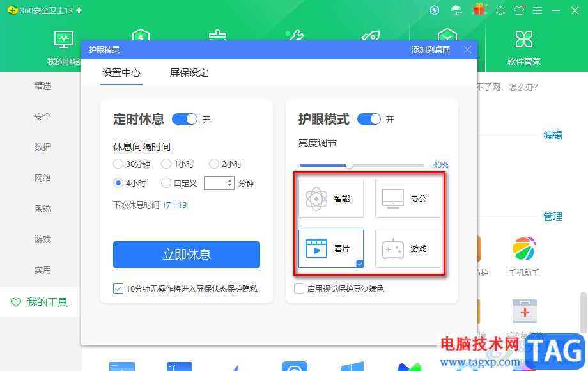Click the lightning hexagon icon in title bar

pos(435,10)
